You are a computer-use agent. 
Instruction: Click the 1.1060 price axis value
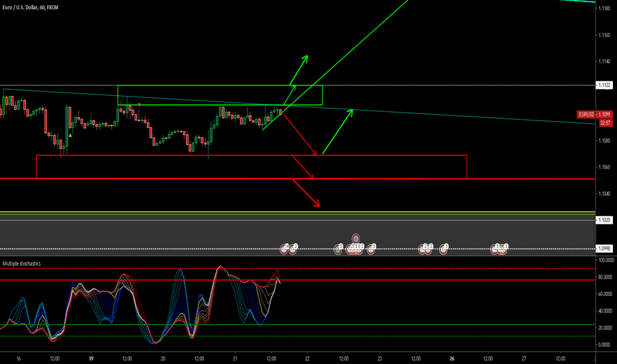pos(604,167)
